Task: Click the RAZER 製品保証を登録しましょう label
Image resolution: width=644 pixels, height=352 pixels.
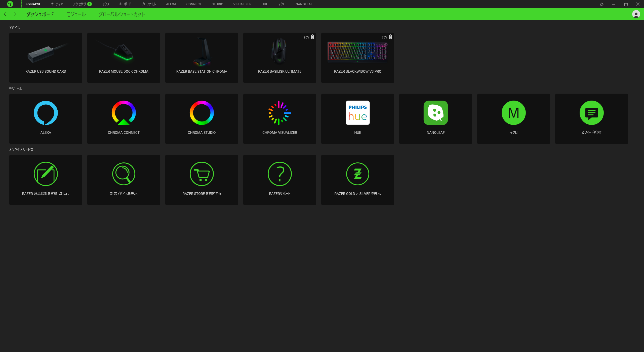Action: click(46, 193)
